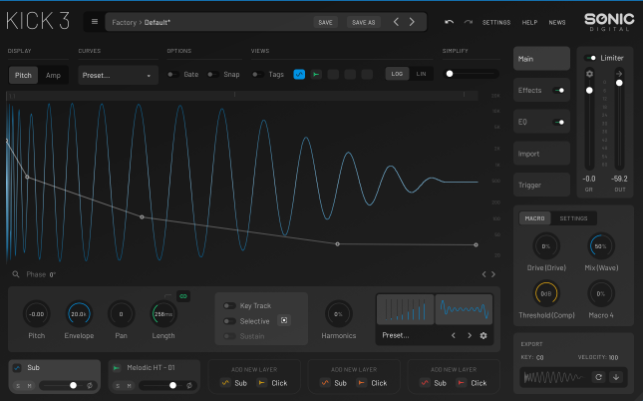This screenshot has height=401, width=643.
Task: Add an orange Sub layer in fourth slot
Action: 334,383
